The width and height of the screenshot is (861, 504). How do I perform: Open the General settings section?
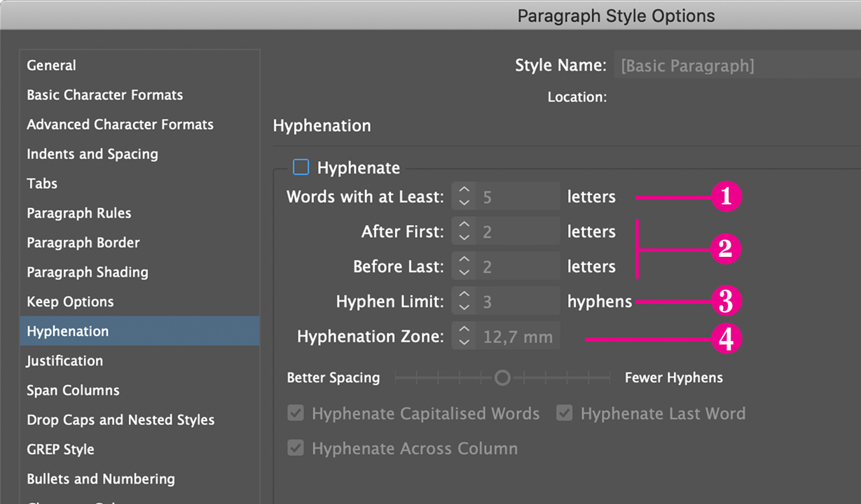51,65
